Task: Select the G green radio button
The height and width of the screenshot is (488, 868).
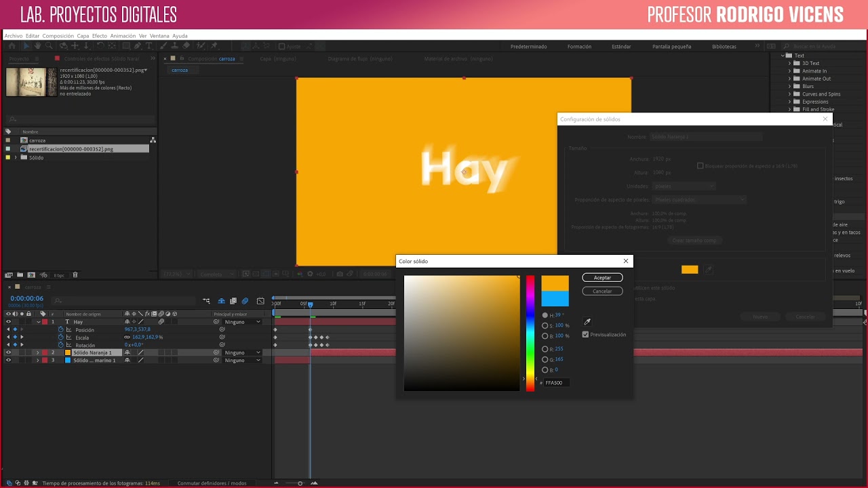Action: 545,359
